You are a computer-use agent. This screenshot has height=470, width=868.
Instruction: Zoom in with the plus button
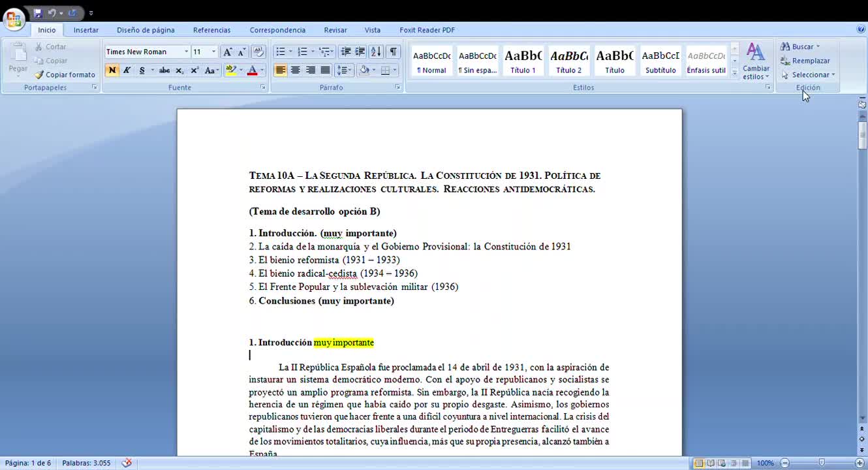tap(859, 463)
